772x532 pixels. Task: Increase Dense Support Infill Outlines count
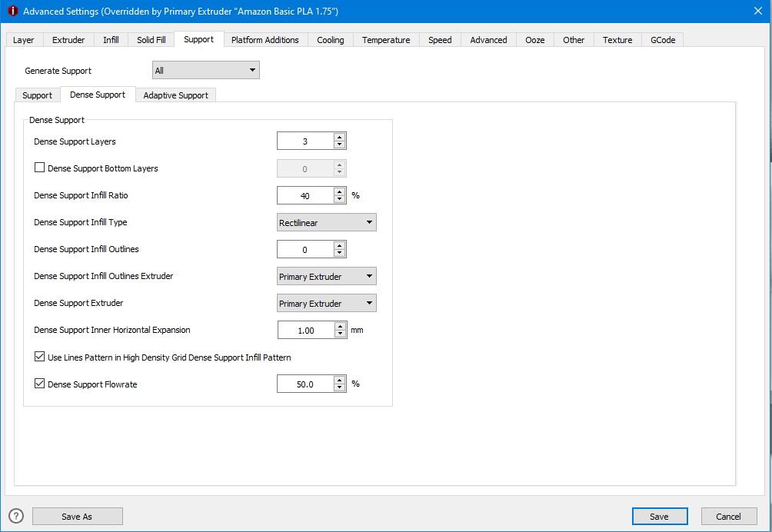(340, 245)
